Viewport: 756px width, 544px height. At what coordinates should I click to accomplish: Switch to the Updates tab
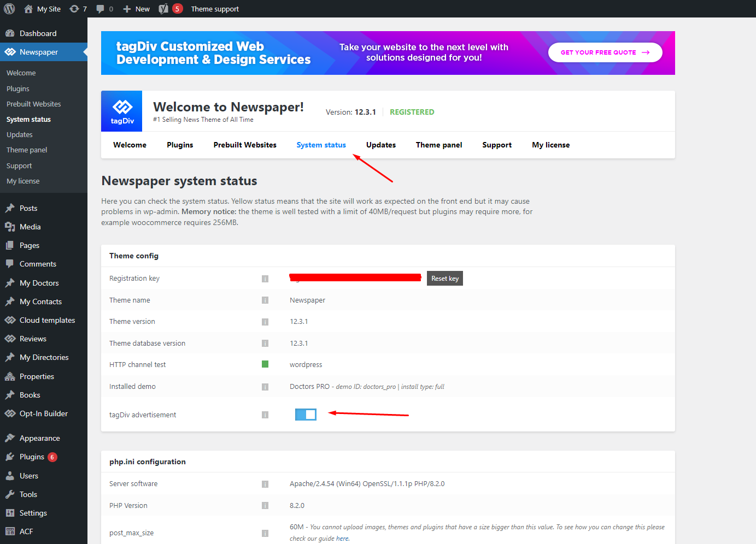381,145
